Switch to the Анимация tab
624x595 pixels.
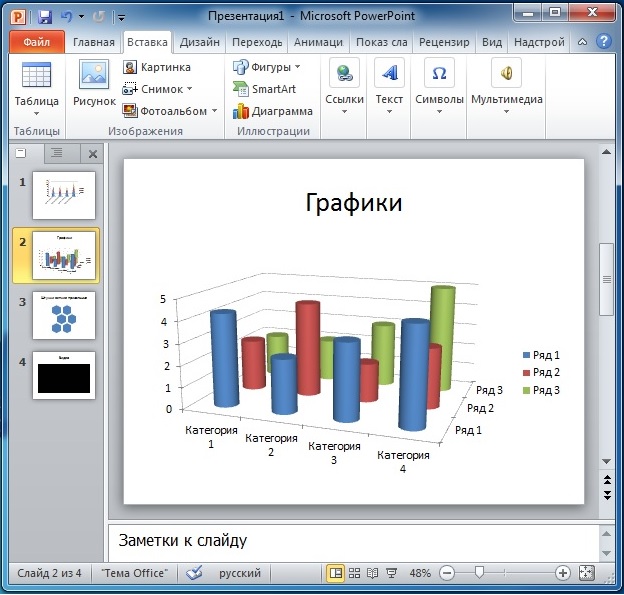tap(318, 42)
